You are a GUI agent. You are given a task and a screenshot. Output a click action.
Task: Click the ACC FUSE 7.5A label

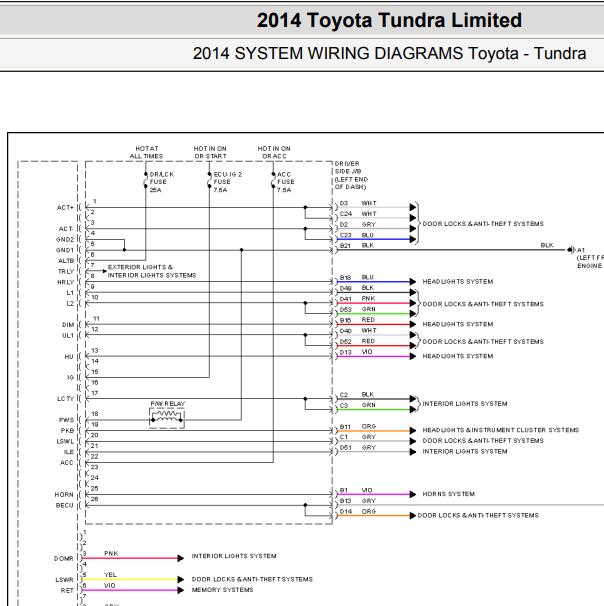pos(286,182)
